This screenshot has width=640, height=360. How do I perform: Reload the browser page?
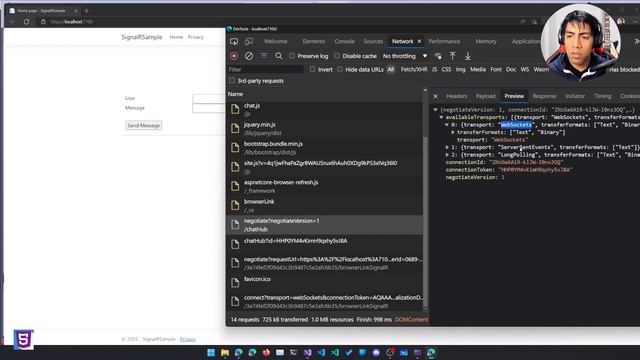click(x=27, y=22)
